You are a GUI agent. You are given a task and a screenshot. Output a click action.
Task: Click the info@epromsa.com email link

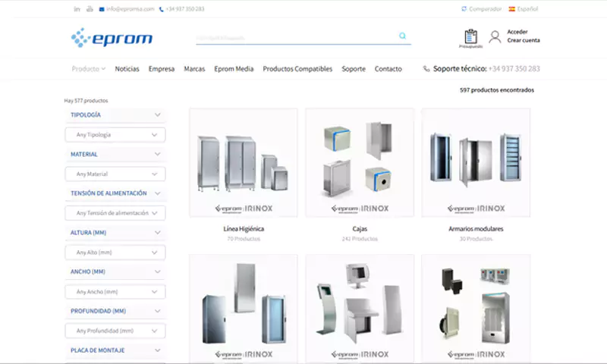click(130, 9)
